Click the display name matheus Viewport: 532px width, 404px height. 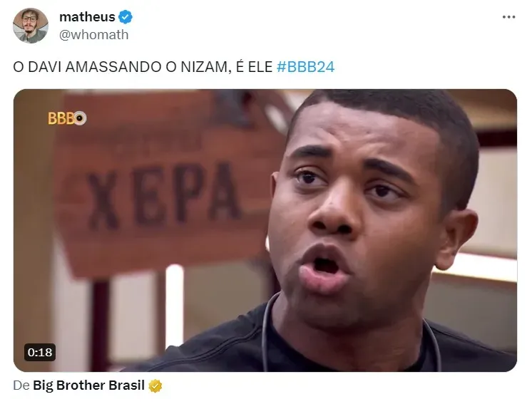pos(87,16)
